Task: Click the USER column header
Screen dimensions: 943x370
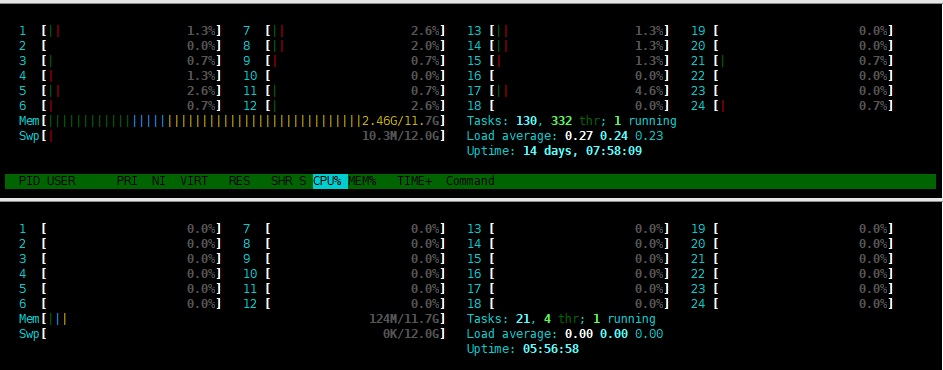Action: [x=61, y=181]
